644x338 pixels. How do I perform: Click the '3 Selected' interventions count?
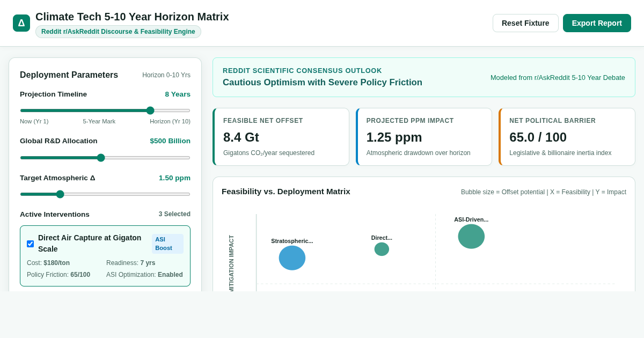pyautogui.click(x=174, y=214)
